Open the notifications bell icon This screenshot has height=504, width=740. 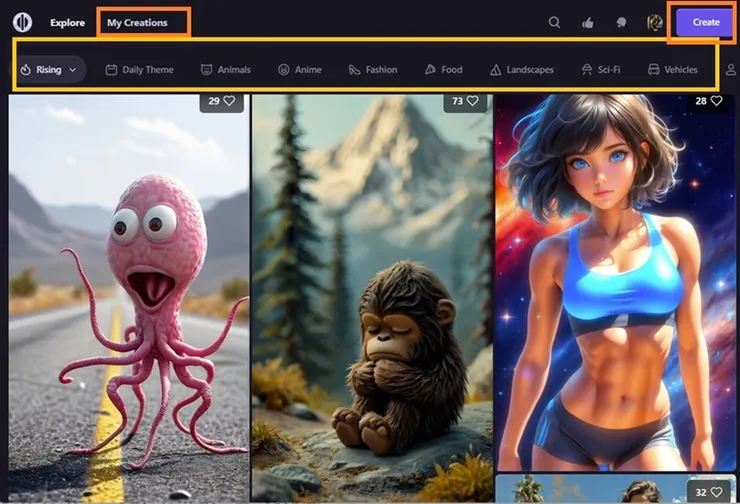pos(622,22)
